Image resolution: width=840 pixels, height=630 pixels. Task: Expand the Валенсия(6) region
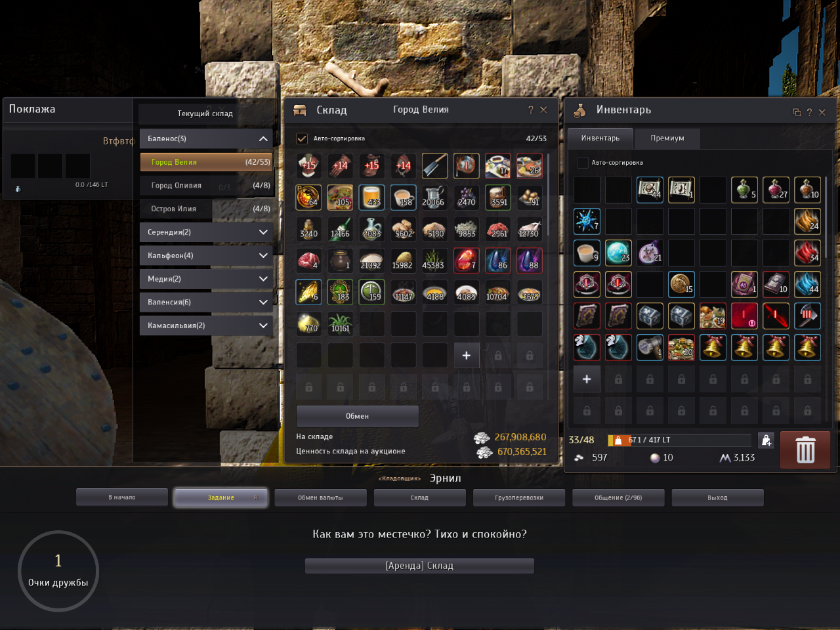[x=206, y=302]
